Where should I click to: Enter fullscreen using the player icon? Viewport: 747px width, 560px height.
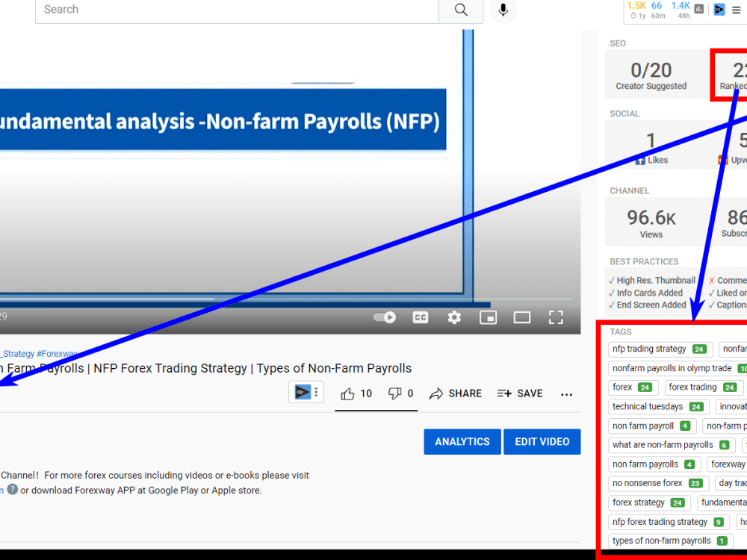coord(556,317)
